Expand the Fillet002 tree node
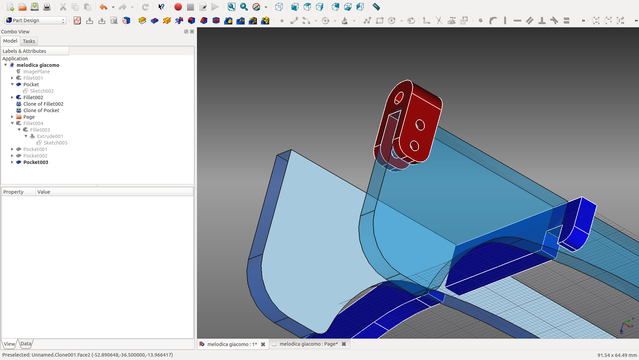The image size is (639, 360). click(x=12, y=97)
